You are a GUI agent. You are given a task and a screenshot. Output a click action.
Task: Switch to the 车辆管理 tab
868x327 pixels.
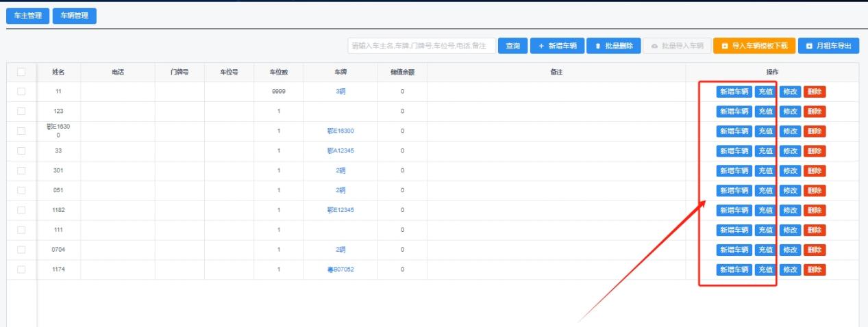(74, 16)
